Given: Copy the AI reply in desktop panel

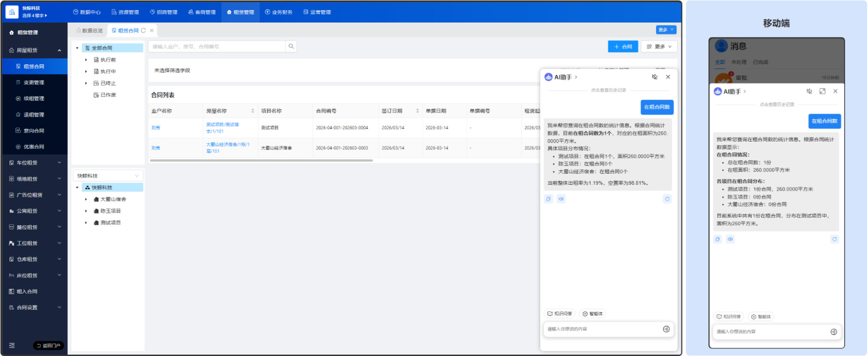Looking at the screenshot, I should point(549,199).
